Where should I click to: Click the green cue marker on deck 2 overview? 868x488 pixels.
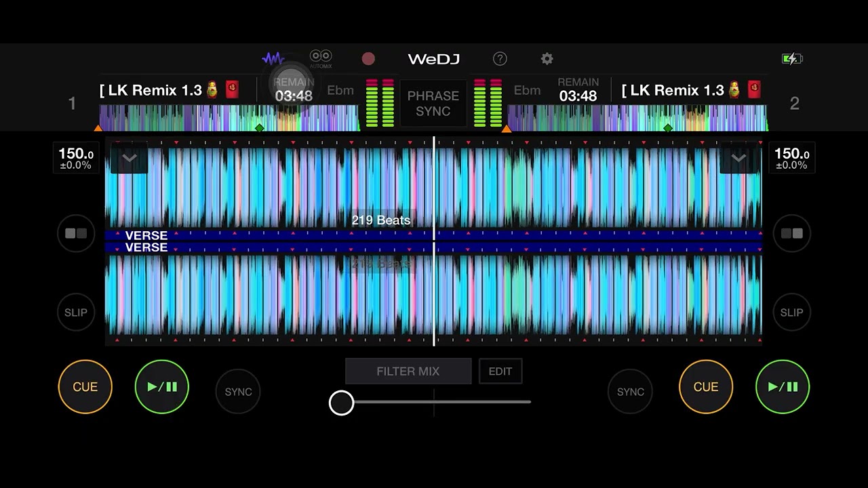click(x=668, y=127)
